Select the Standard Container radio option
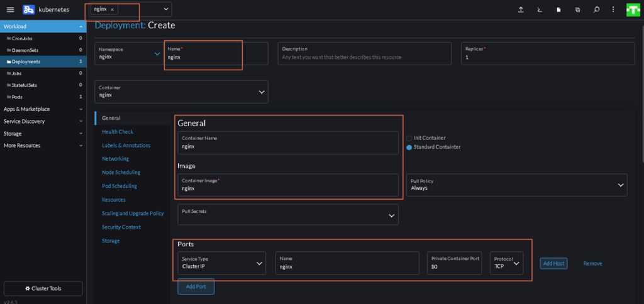 click(409, 147)
